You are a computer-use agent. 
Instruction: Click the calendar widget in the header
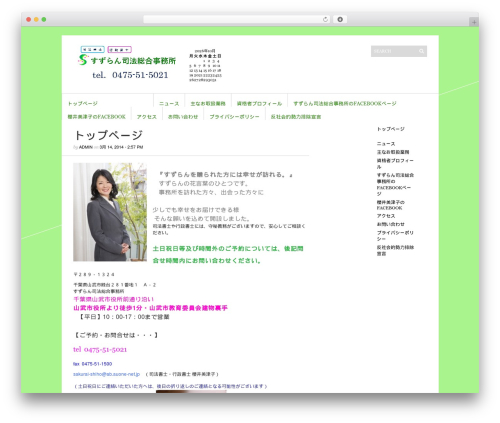pyautogui.click(x=205, y=65)
